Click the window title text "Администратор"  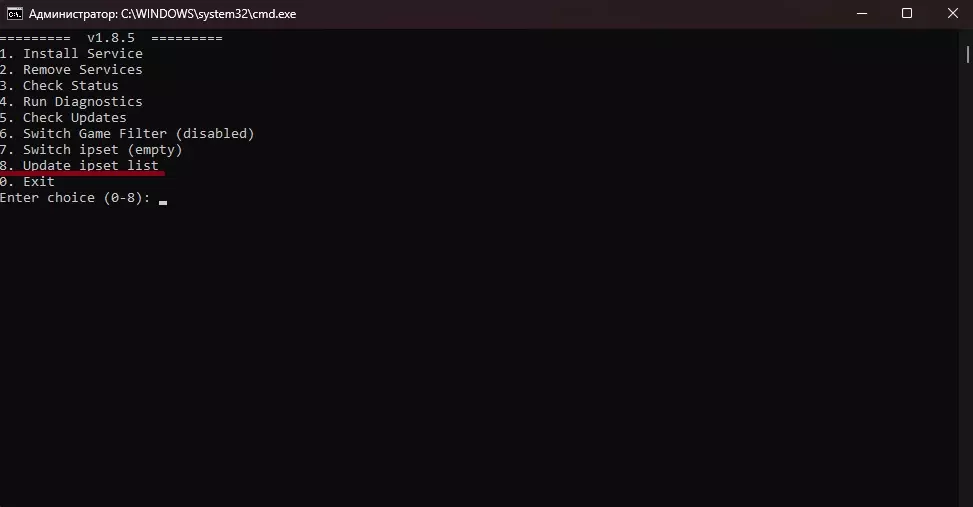[x=71, y=14]
